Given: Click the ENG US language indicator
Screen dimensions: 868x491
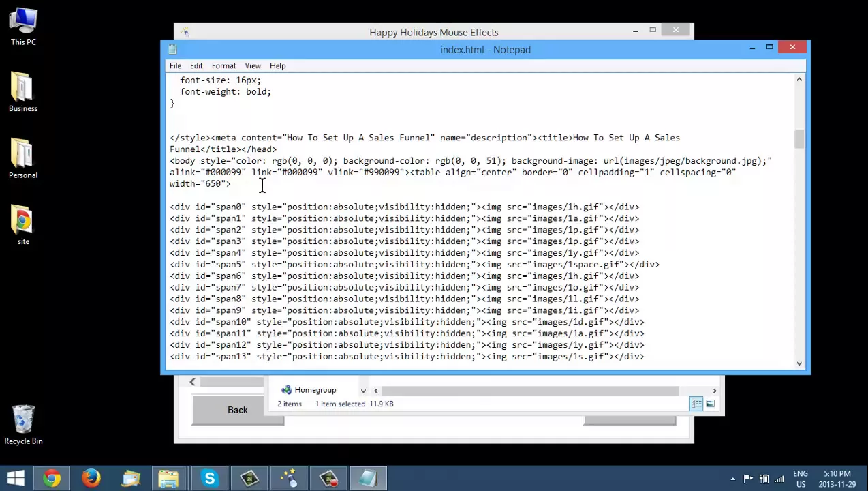Looking at the screenshot, I should [801, 479].
